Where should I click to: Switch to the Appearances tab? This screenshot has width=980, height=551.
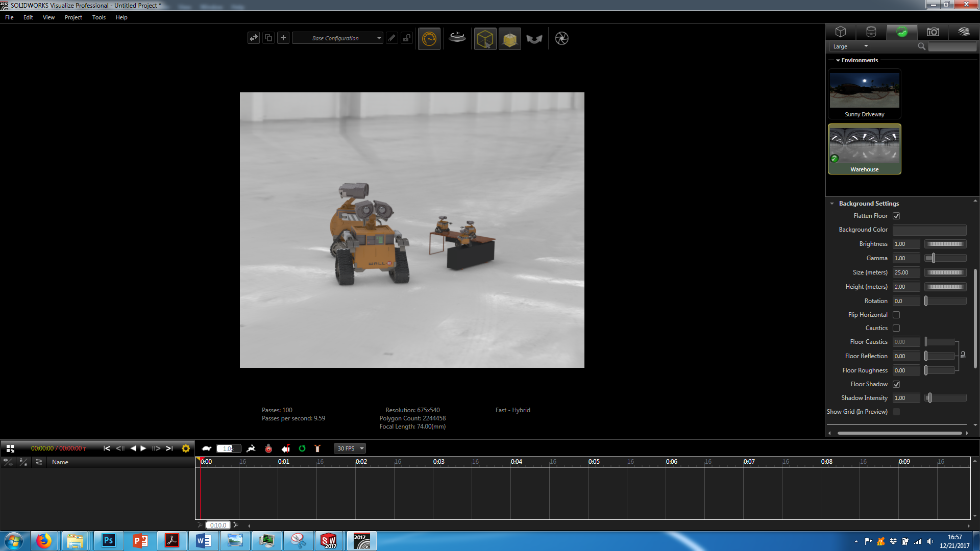(871, 32)
